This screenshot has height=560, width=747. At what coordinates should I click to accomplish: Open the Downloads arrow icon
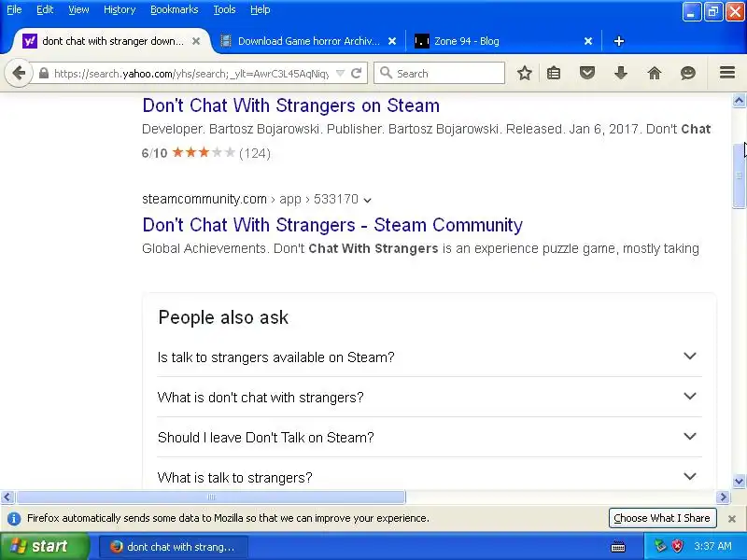click(621, 74)
